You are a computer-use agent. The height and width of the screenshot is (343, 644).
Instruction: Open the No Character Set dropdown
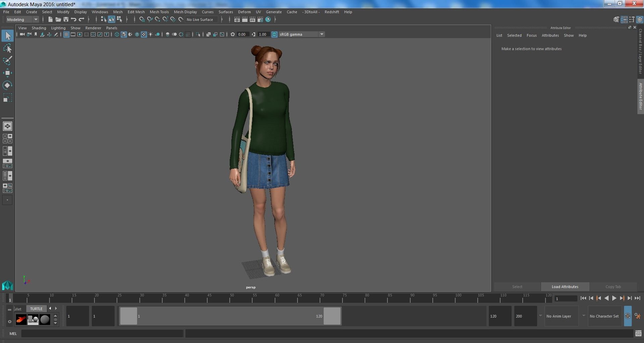(x=605, y=316)
